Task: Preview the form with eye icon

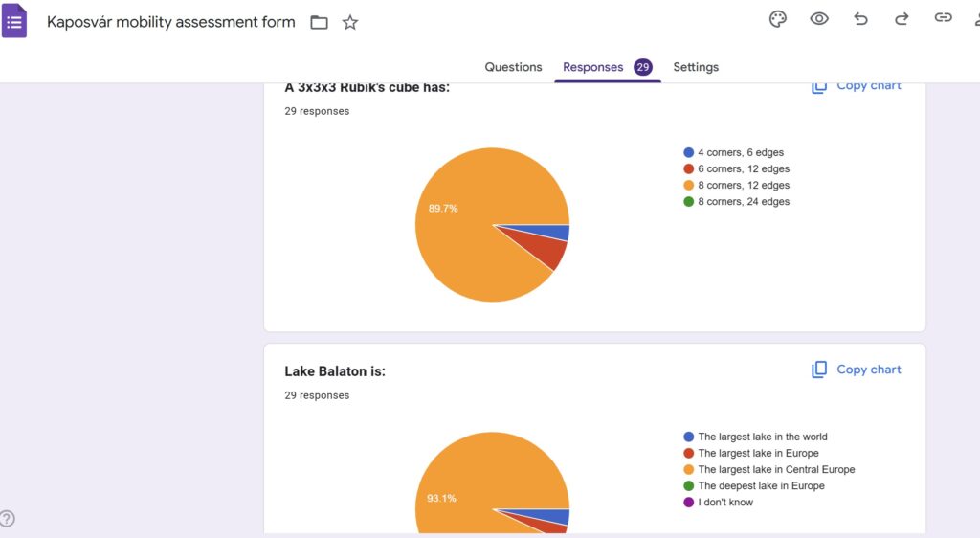Action: (819, 19)
